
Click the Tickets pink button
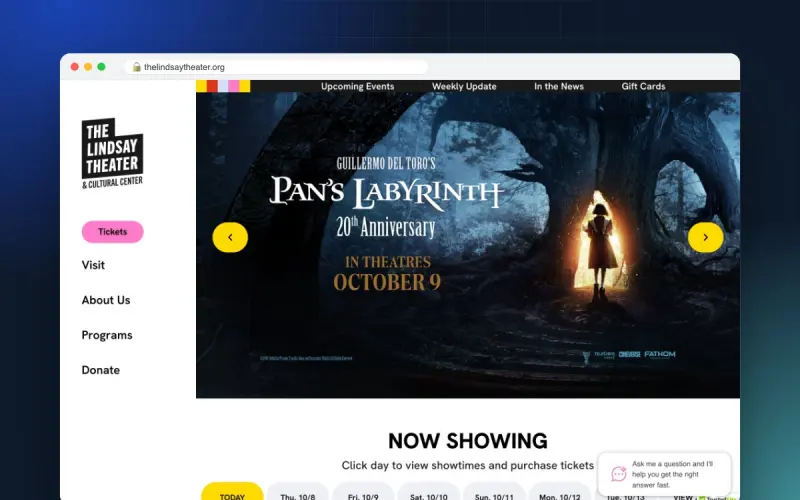(x=112, y=232)
